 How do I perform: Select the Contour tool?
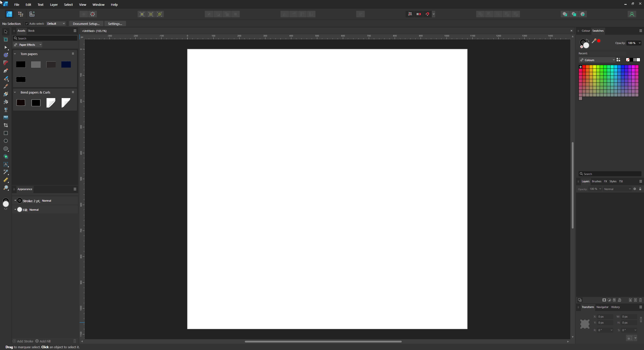point(6,55)
